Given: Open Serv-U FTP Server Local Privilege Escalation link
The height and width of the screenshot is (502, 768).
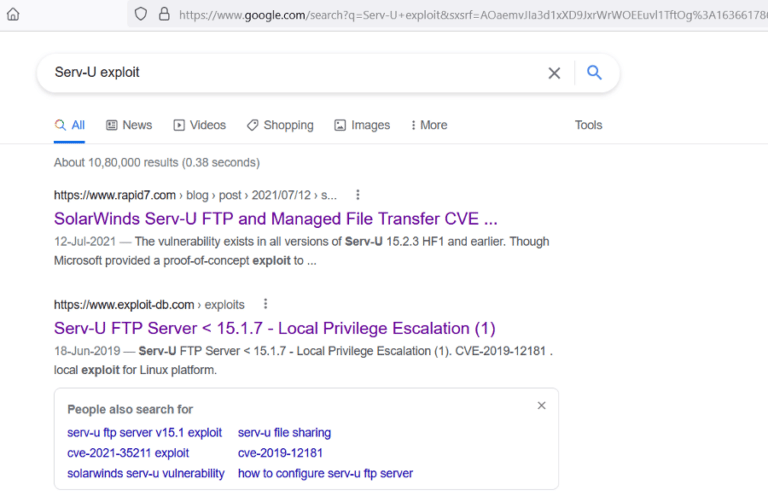Looking at the screenshot, I should (x=274, y=328).
